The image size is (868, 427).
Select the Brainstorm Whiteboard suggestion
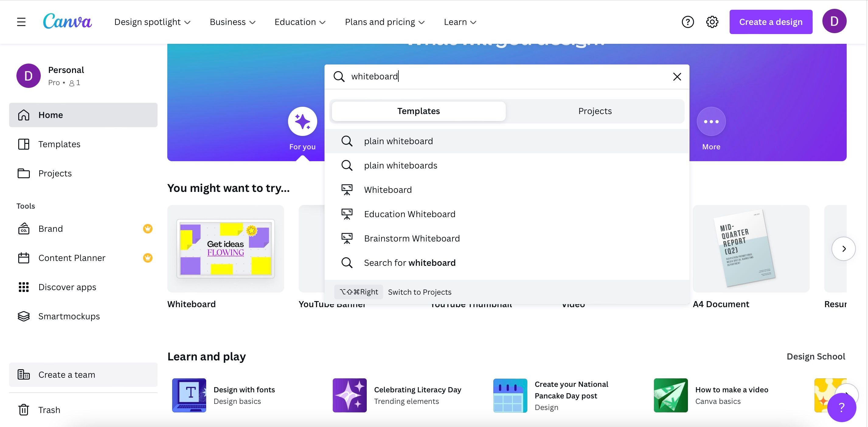point(411,238)
